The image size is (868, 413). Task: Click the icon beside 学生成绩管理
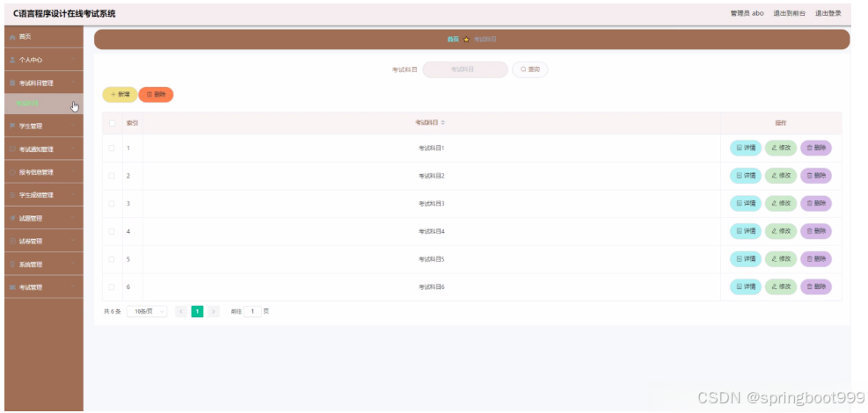12,195
